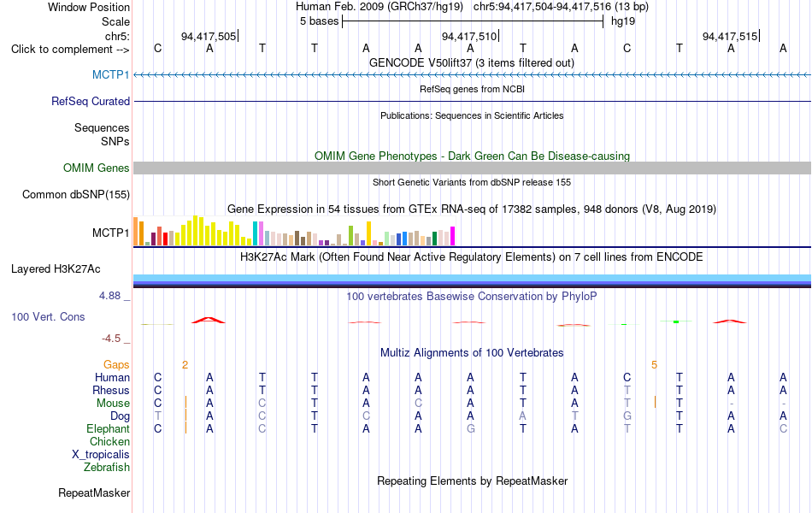
Task: Click the 94,417,505 coordinate marker
Action: point(209,36)
